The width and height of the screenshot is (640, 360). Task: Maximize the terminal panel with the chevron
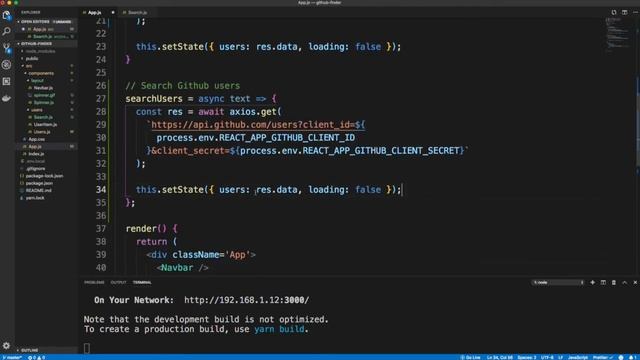pos(624,282)
